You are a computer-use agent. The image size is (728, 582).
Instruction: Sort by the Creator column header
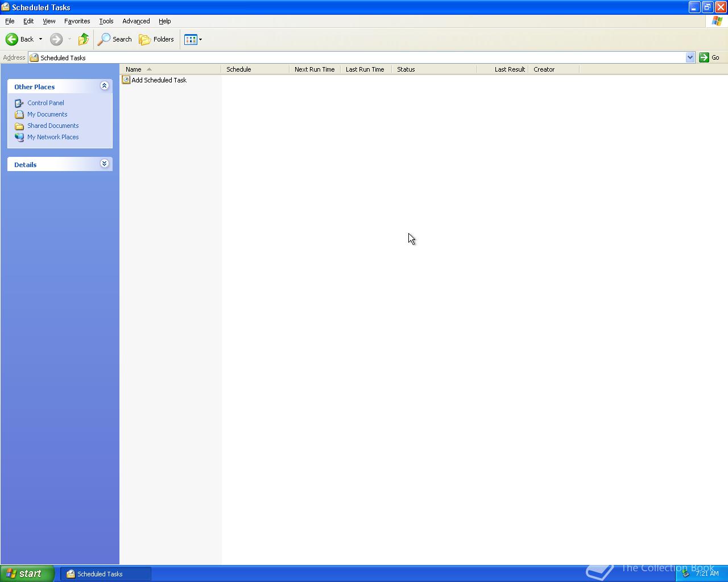(553, 69)
